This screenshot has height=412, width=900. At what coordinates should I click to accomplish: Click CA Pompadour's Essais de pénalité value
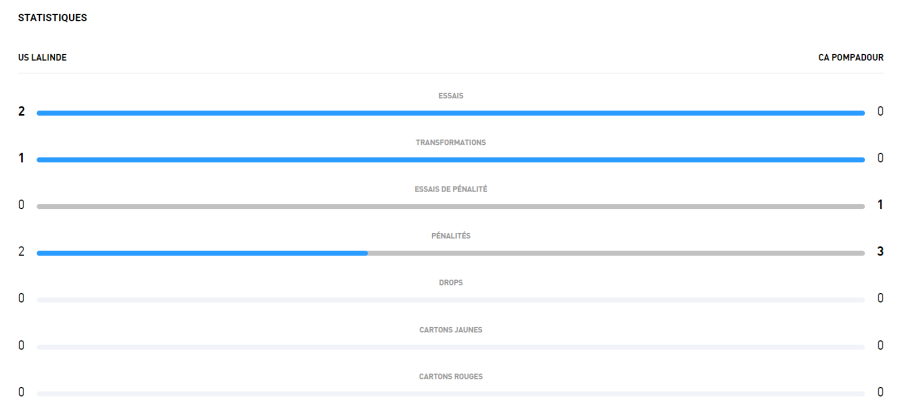coord(880,205)
